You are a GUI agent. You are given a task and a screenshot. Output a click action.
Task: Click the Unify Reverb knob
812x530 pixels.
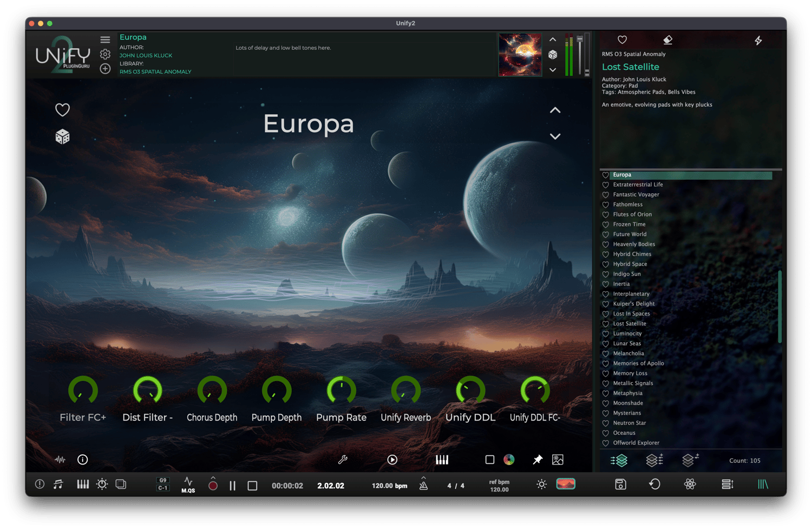tap(406, 390)
